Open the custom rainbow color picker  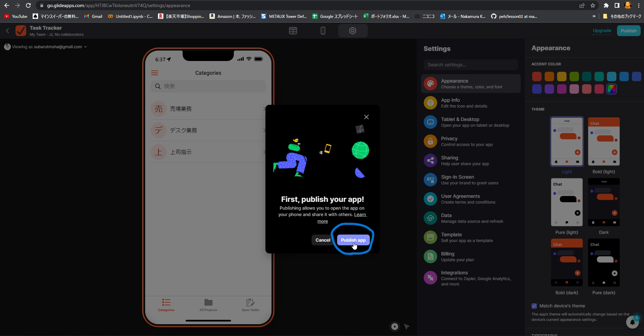(x=612, y=89)
